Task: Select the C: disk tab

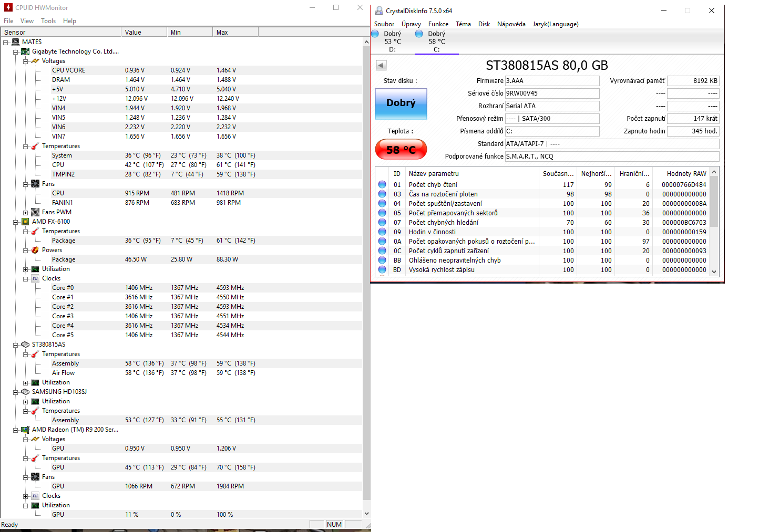Action: pyautogui.click(x=436, y=42)
